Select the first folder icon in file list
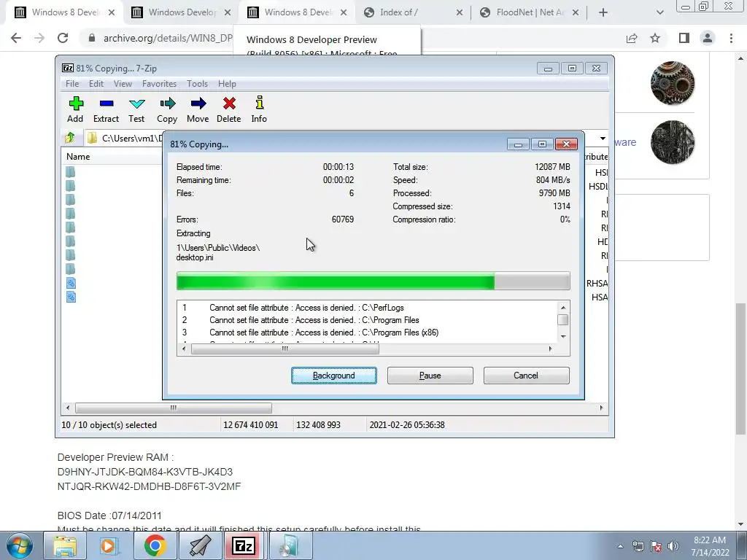The image size is (747, 560). click(71, 171)
